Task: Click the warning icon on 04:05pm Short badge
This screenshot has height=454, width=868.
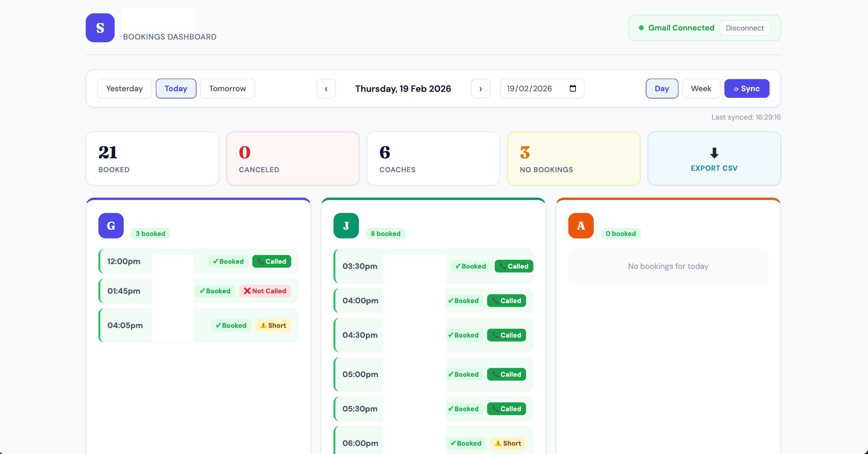Action: click(x=263, y=325)
